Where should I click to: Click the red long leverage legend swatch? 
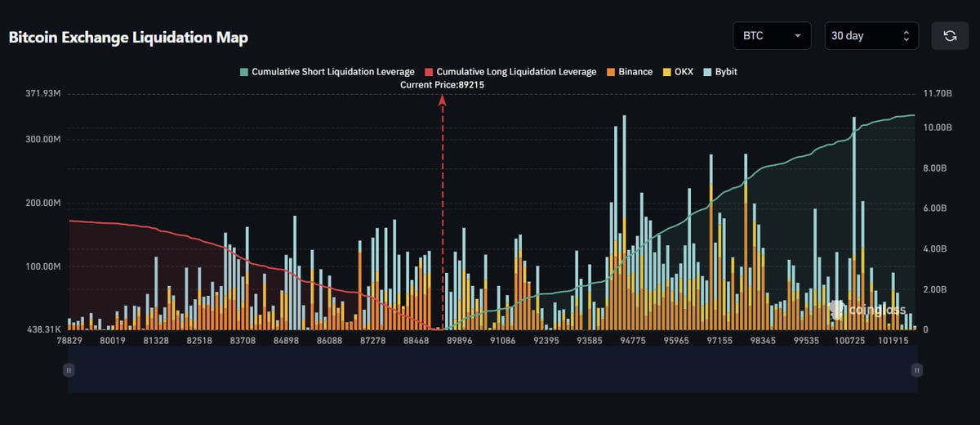point(429,72)
